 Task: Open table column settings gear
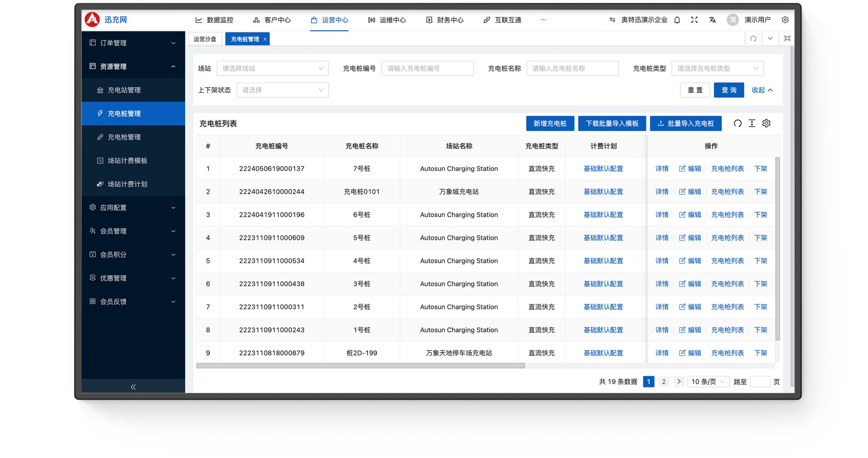coord(766,123)
